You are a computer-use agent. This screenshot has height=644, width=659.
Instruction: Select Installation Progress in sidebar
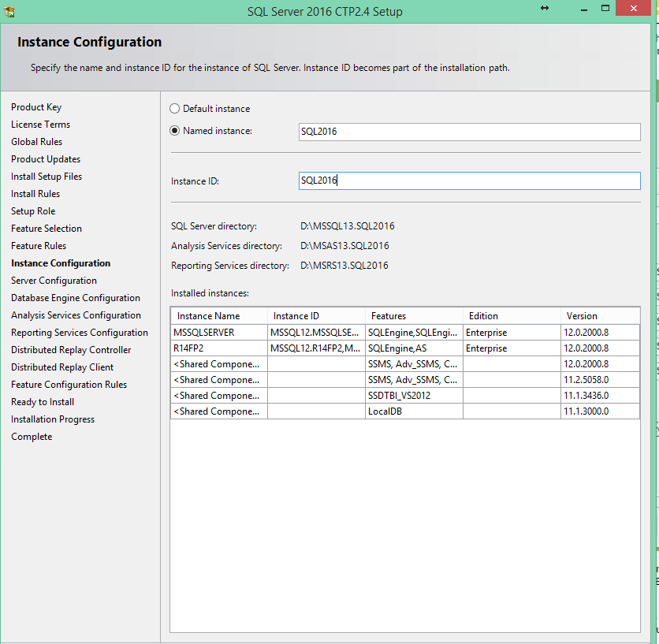[x=53, y=419]
